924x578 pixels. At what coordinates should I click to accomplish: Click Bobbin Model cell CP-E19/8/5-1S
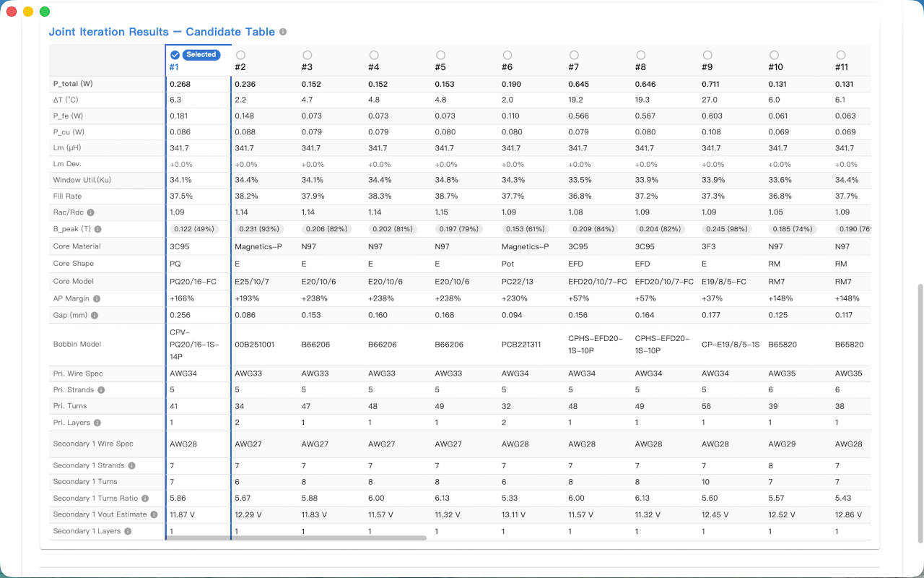[731, 345]
